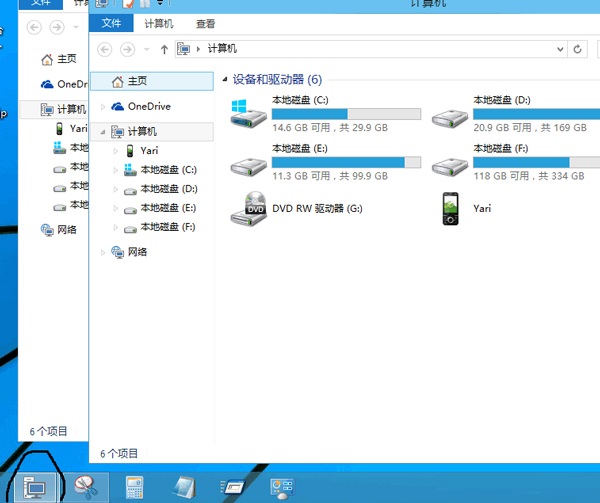600x503 pixels.
Task: Launch Calculator from the taskbar
Action: 135,487
